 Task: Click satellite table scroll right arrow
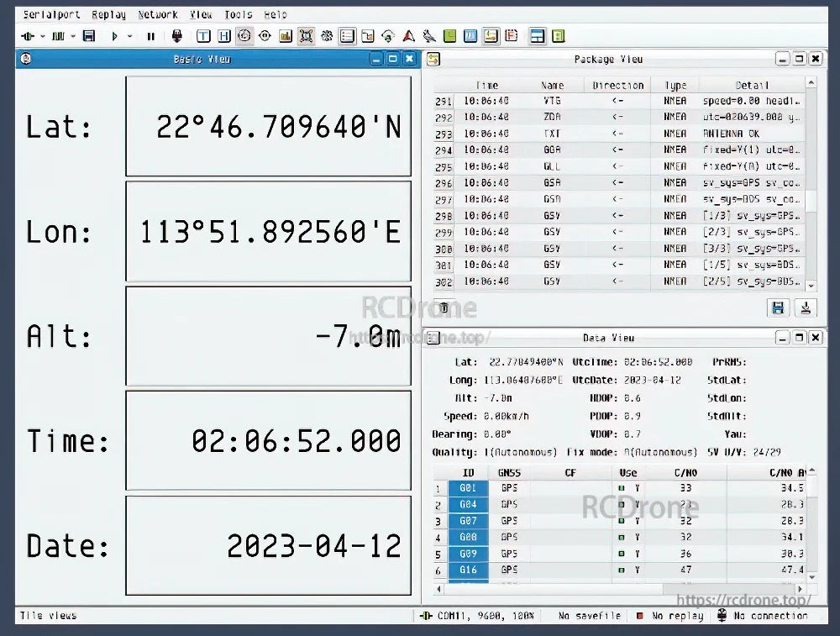pyautogui.click(x=801, y=590)
